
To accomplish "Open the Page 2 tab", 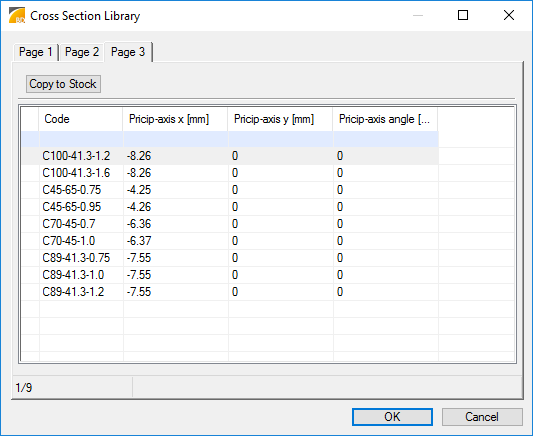I will tap(82, 52).
